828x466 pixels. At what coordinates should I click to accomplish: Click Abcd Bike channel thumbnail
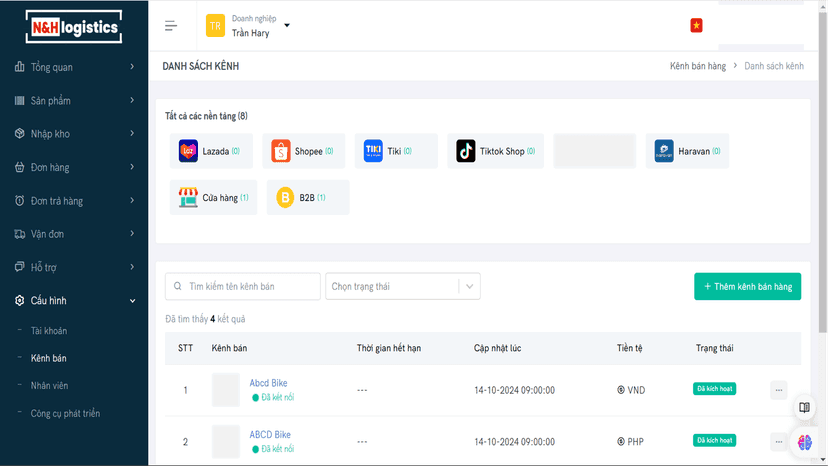point(225,390)
